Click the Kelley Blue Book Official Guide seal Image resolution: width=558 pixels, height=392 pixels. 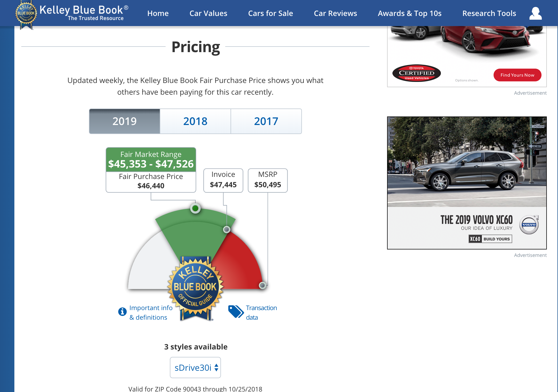pyautogui.click(x=195, y=288)
